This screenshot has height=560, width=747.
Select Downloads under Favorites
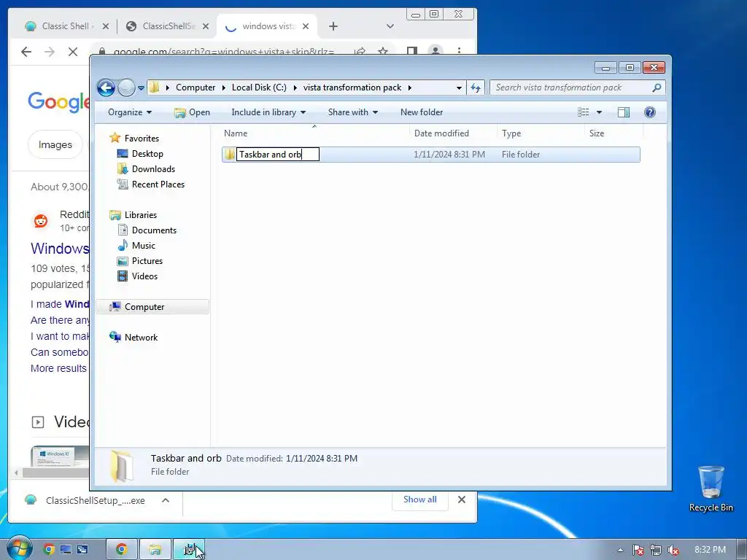pyautogui.click(x=153, y=169)
